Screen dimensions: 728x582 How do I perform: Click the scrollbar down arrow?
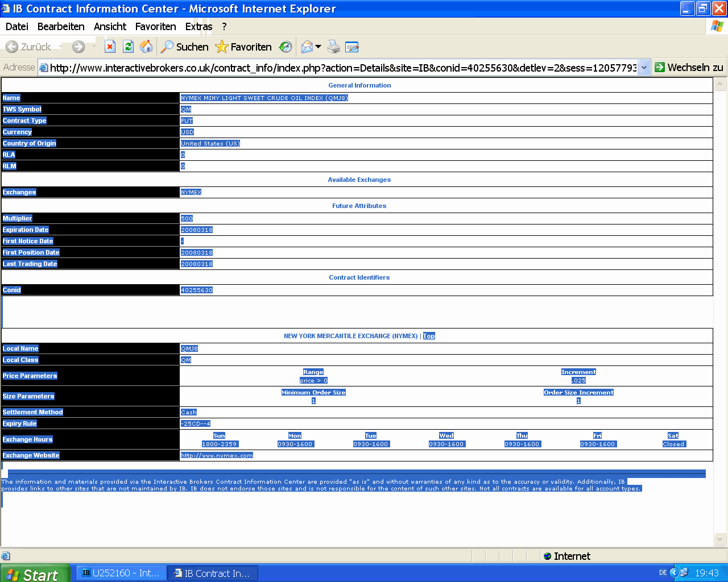click(x=719, y=539)
